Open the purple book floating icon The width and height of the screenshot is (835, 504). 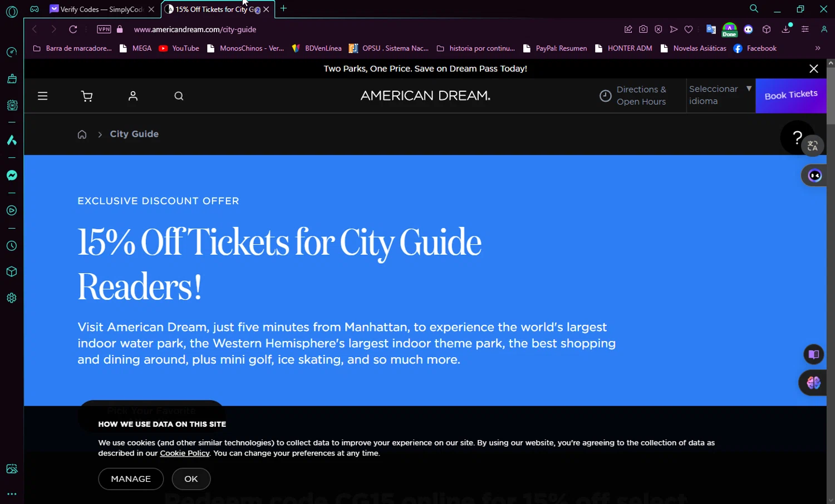814,354
